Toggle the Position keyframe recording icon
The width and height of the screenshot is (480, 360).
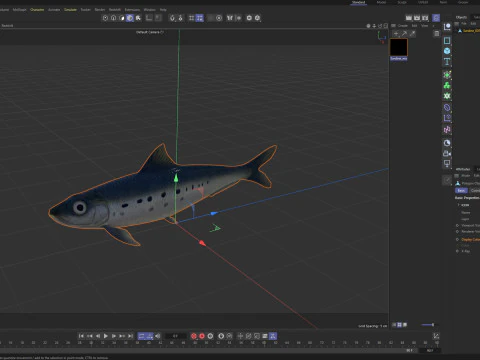pyautogui.click(x=240, y=336)
